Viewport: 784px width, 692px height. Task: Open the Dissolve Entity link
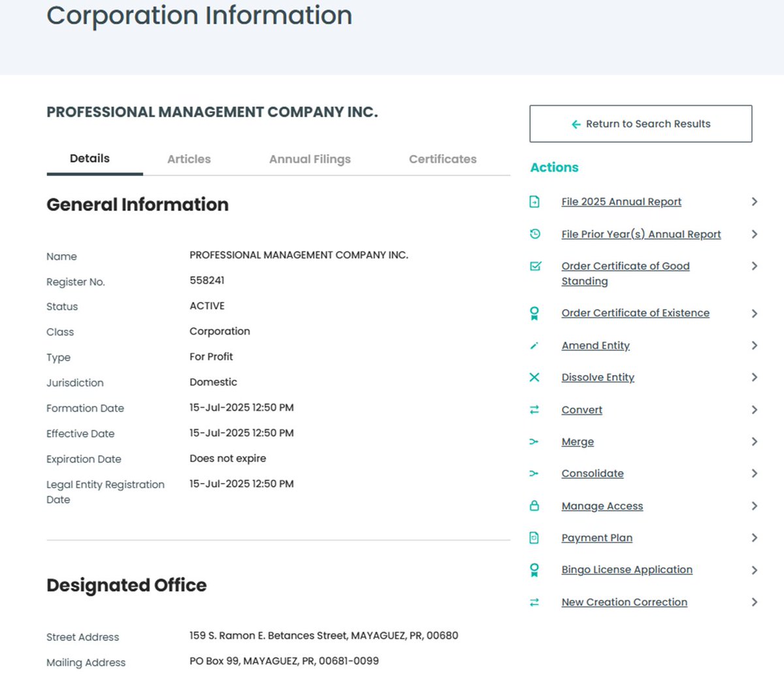point(598,377)
